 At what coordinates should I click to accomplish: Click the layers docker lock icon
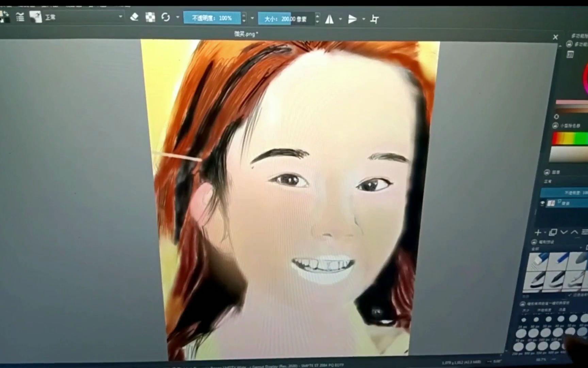pyautogui.click(x=547, y=172)
